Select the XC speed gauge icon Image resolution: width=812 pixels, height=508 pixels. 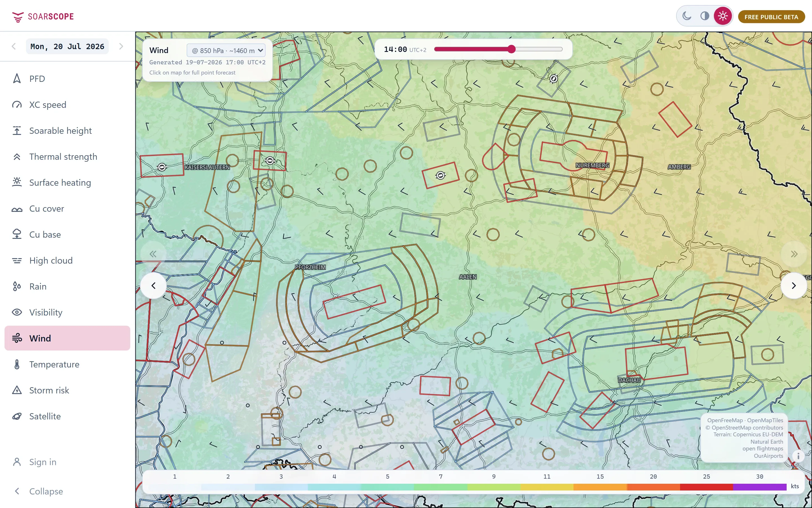coord(17,105)
